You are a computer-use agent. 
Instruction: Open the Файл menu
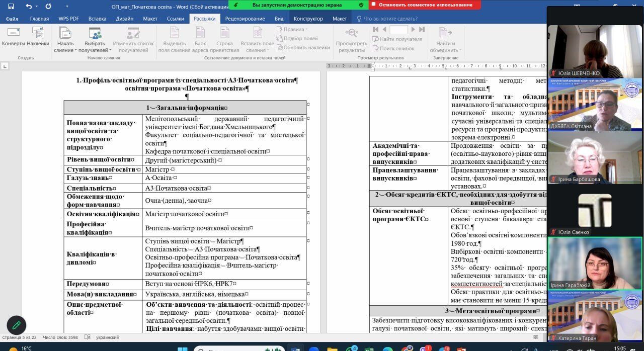tap(12, 19)
